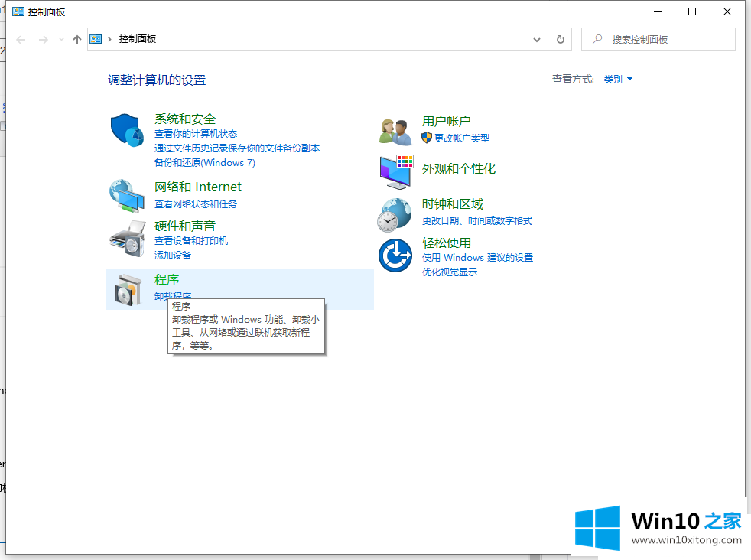Open 查看你的计算机状态 link

pyautogui.click(x=196, y=134)
